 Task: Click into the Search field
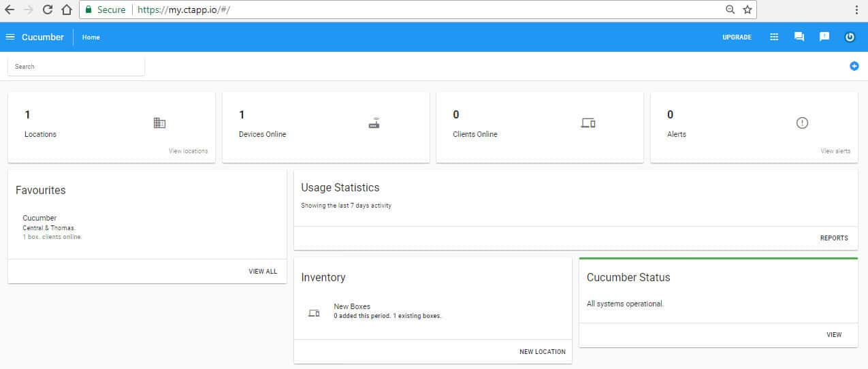click(x=76, y=66)
